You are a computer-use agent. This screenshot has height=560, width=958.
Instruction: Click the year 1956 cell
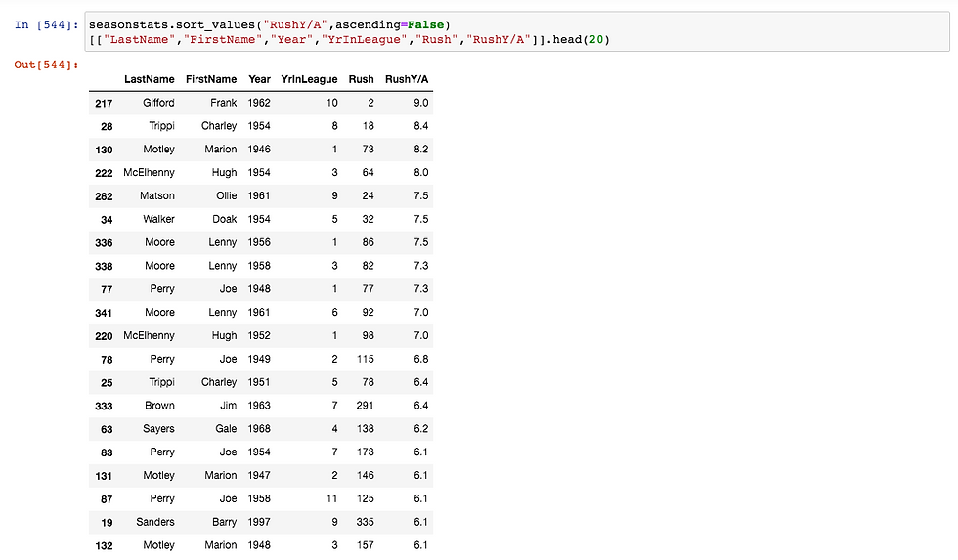tap(259, 242)
